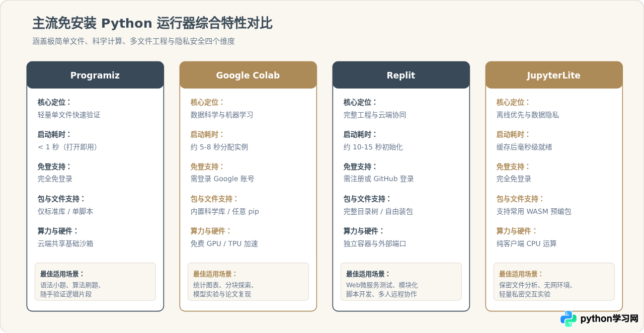Viewport: 644px width, 333px height.
Task: Click '轻量私密交互实验' scenario line
Action: pyautogui.click(x=525, y=294)
